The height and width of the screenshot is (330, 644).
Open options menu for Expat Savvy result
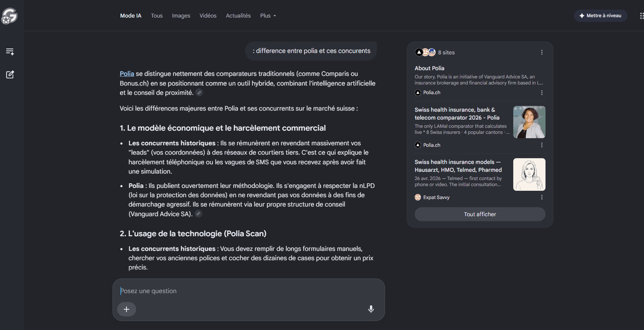pos(542,197)
